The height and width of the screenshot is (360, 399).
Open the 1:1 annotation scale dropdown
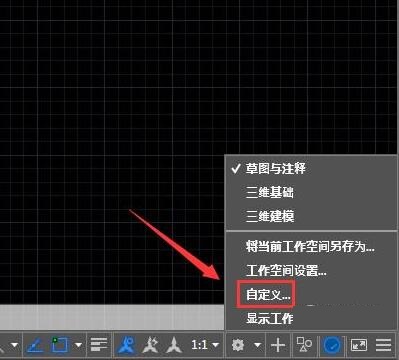coord(205,345)
